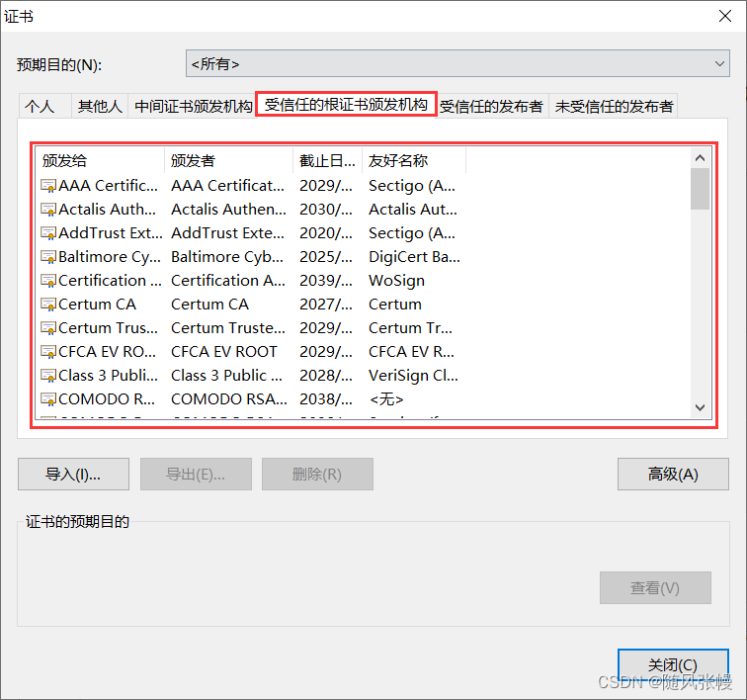Click the certificate icon beside AddTrust Ext...

pyautogui.click(x=48, y=233)
